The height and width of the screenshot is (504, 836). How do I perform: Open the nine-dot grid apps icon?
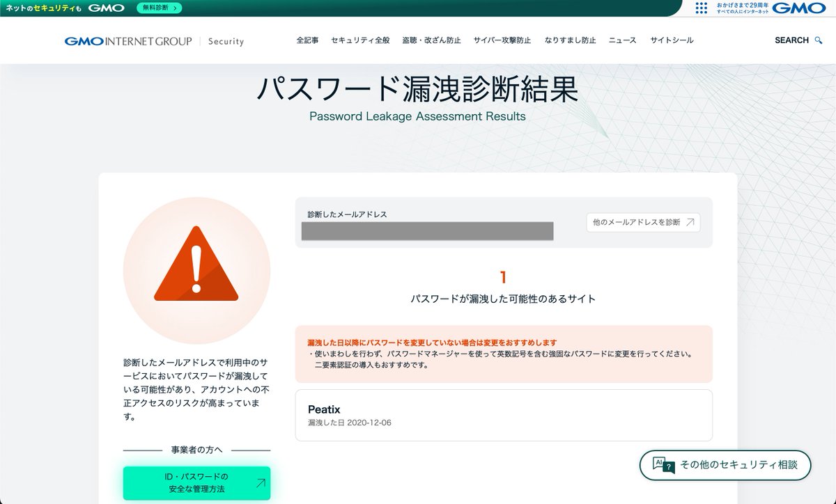click(702, 8)
